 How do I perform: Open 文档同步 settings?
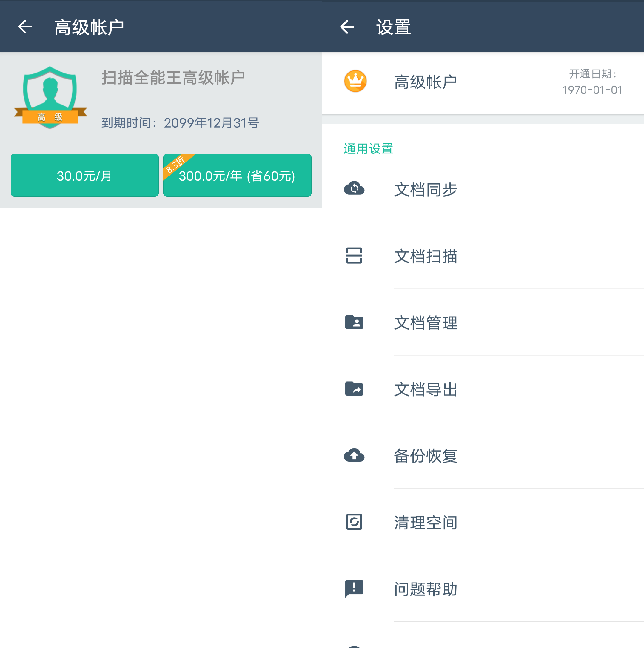pos(483,189)
